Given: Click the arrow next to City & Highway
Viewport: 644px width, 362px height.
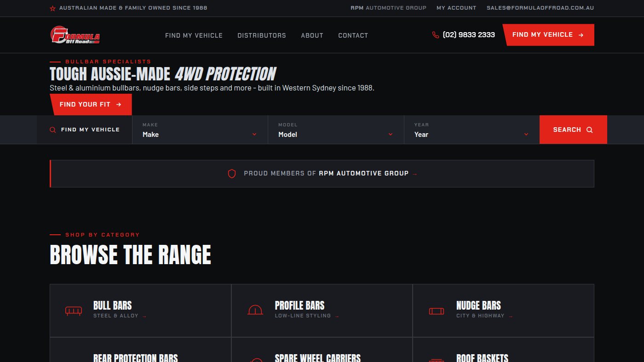Looking at the screenshot, I should click(511, 317).
